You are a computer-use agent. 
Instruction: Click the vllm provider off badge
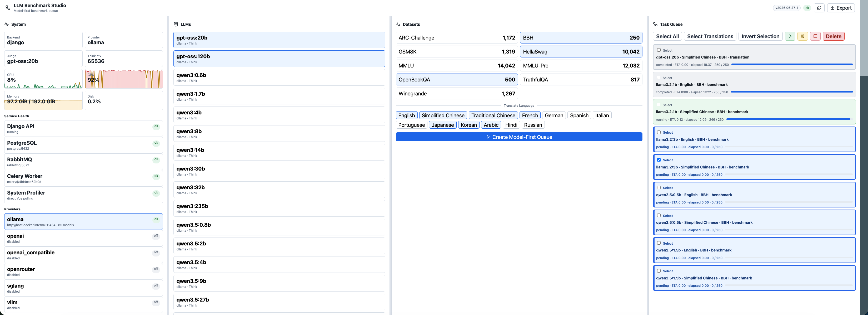coord(156,302)
